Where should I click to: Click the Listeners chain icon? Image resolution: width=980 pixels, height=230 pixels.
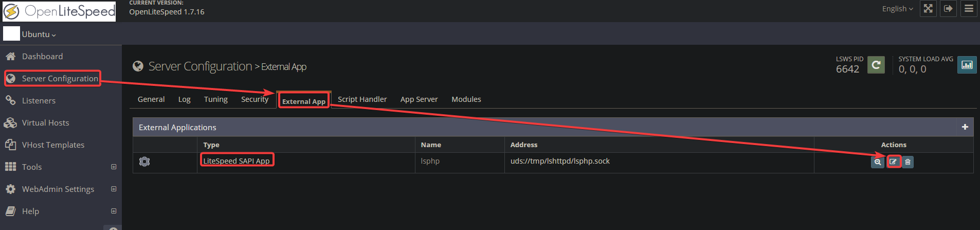coord(10,100)
